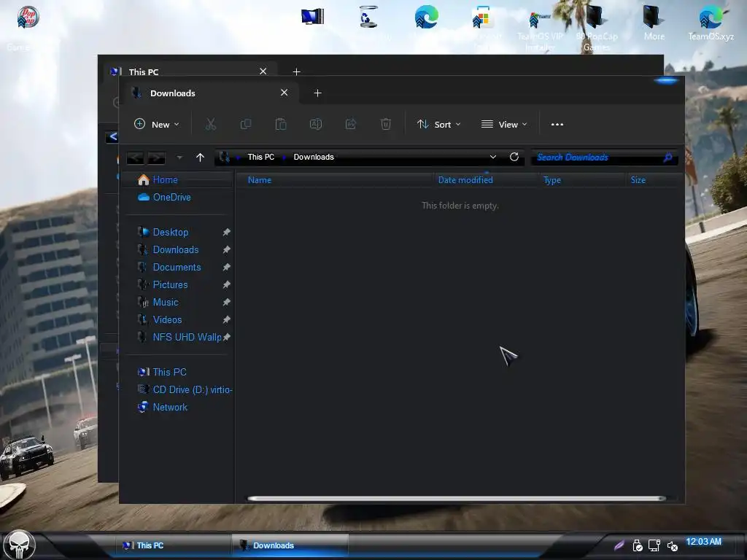Screen dimensions: 747x560
Task: Go up one folder level arrow
Action: point(200,157)
